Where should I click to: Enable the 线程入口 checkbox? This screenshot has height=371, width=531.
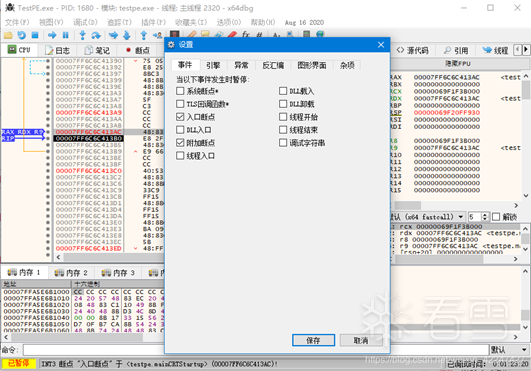pos(180,156)
